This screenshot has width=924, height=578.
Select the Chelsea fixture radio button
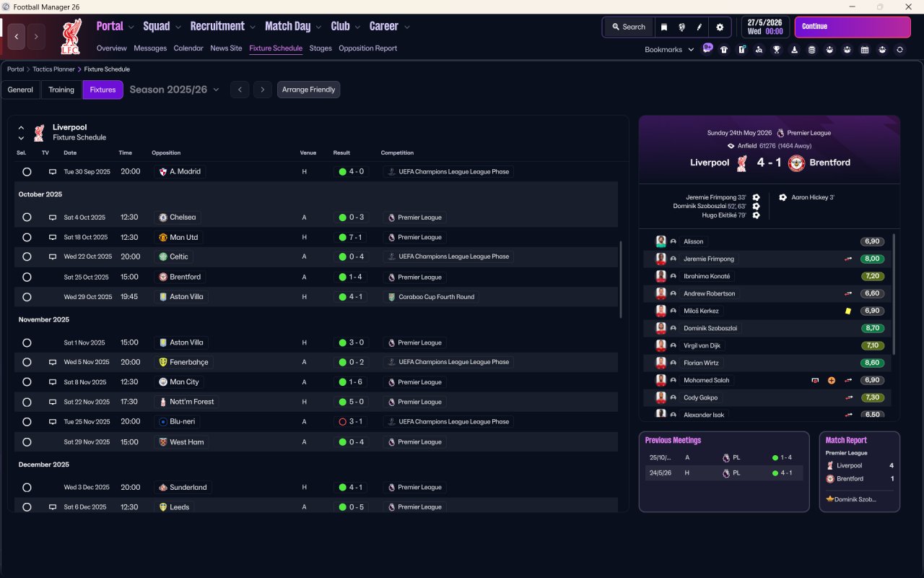(27, 217)
